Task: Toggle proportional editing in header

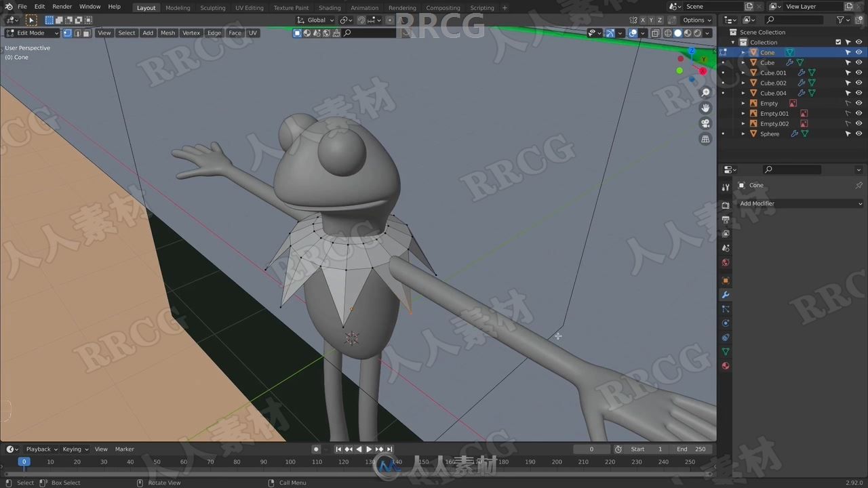Action: pos(390,20)
